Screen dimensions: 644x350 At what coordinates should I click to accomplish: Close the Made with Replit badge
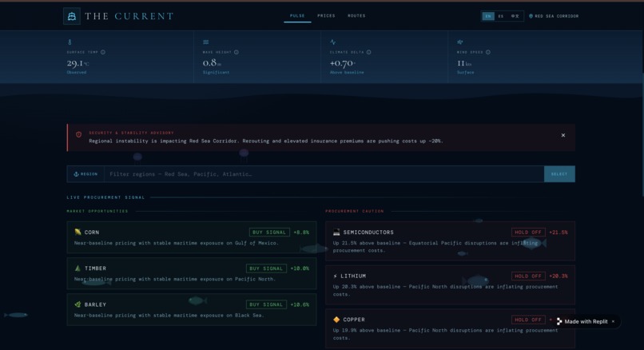pyautogui.click(x=613, y=322)
